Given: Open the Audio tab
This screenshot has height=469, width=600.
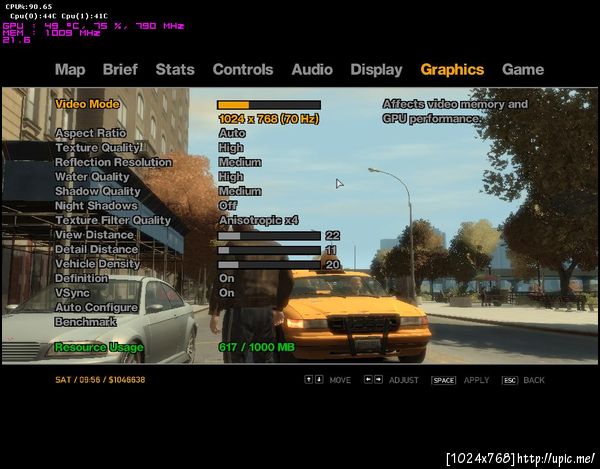Looking at the screenshot, I should coord(312,70).
